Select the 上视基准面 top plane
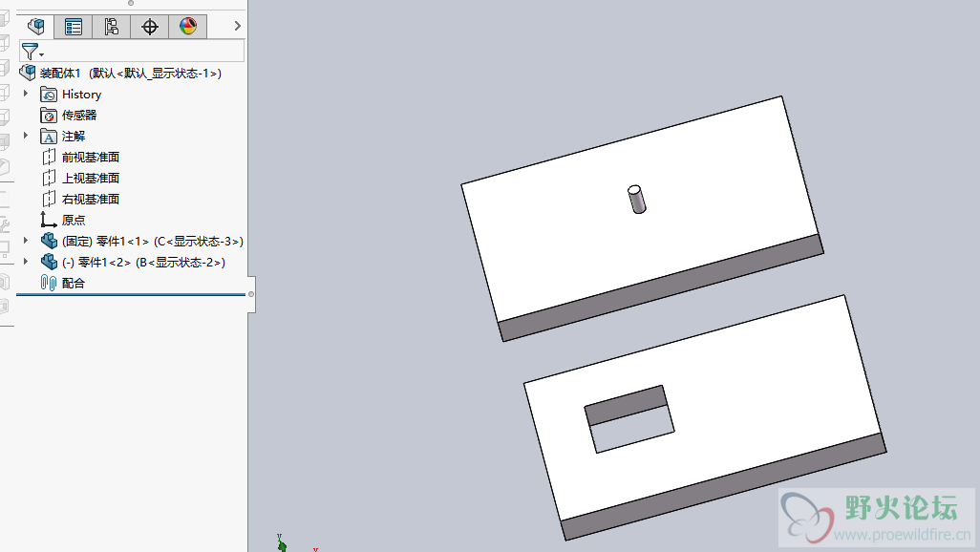Viewport: 980px width, 552px height. (91, 179)
